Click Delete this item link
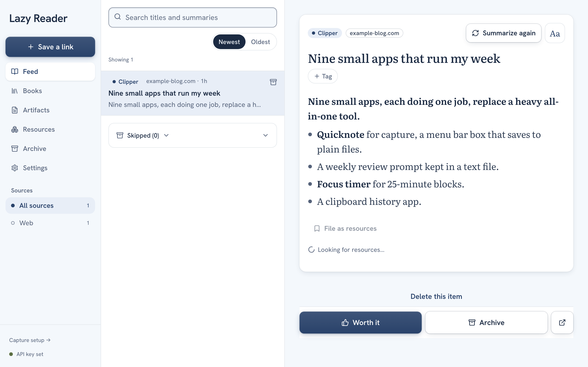588x367 pixels. [x=436, y=296]
